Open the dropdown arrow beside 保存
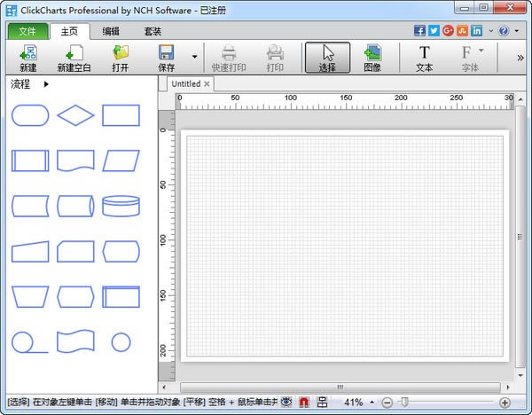Image resolution: width=532 pixels, height=415 pixels. [x=194, y=58]
